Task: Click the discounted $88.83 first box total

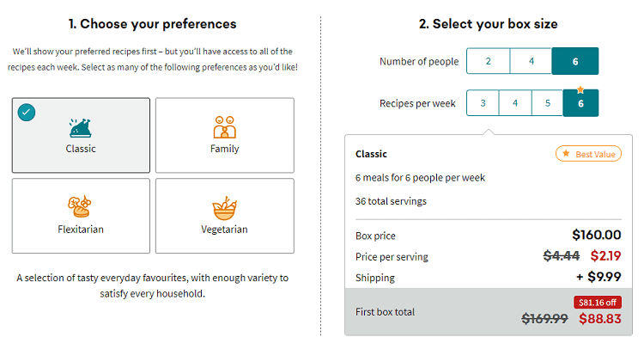Action: tap(600, 319)
